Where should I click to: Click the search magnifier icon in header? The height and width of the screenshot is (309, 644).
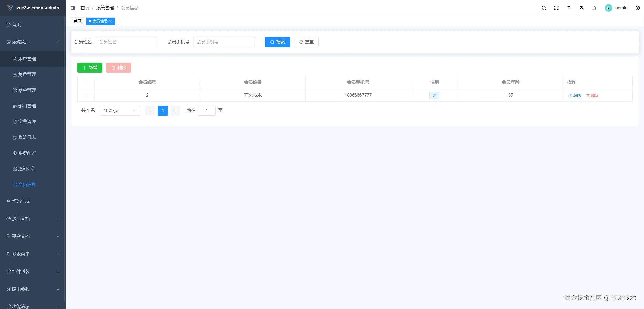point(544,8)
